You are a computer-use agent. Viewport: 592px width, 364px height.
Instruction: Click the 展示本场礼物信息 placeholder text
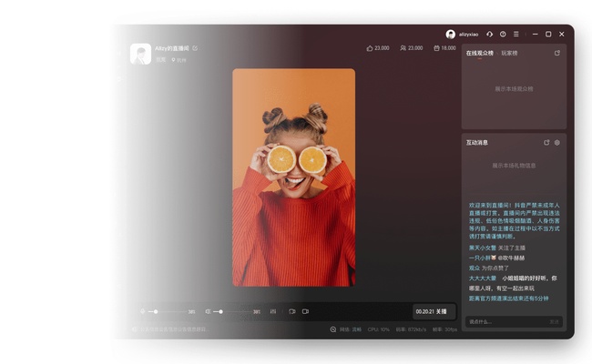[514, 166]
